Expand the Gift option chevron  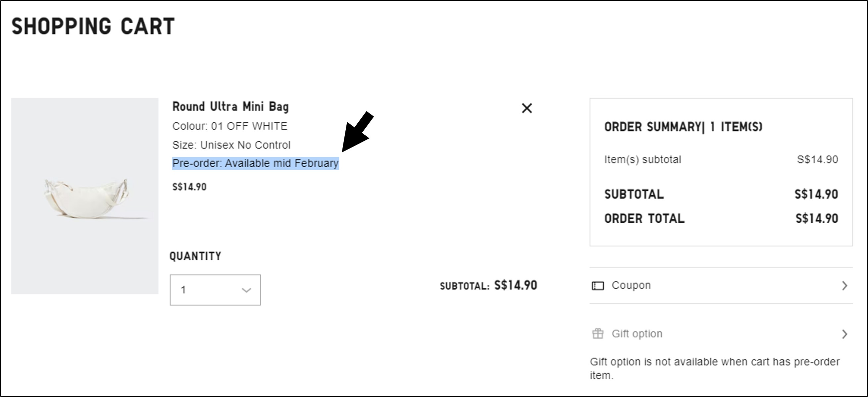click(x=844, y=334)
